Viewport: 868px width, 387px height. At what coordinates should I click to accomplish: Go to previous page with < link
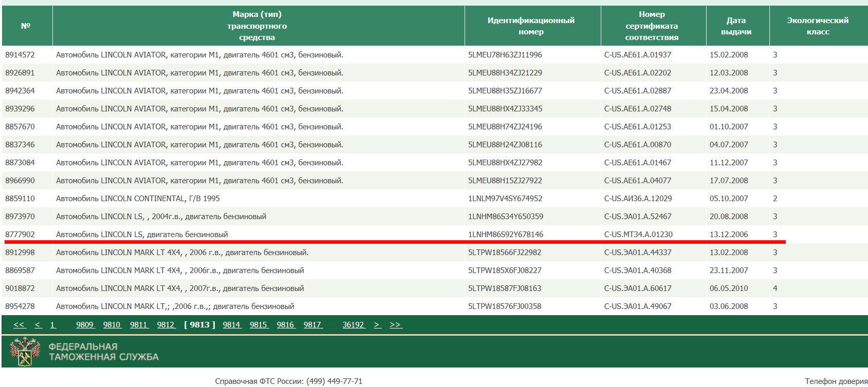click(38, 325)
